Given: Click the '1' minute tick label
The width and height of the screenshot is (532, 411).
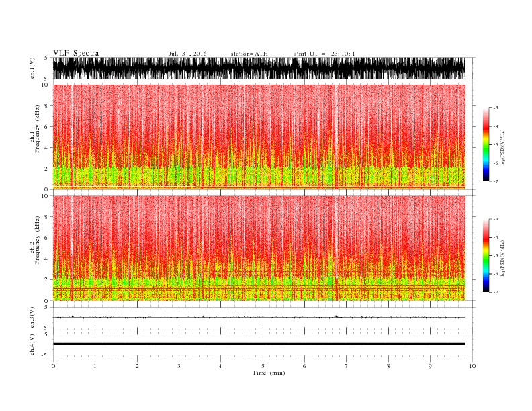Looking at the screenshot, I should pos(95,366).
